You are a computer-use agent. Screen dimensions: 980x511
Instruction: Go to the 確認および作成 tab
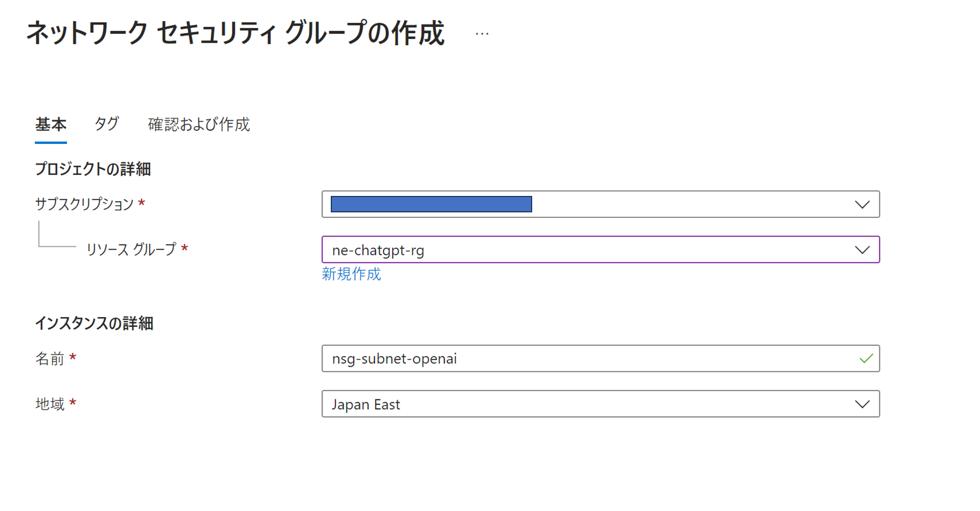click(199, 124)
